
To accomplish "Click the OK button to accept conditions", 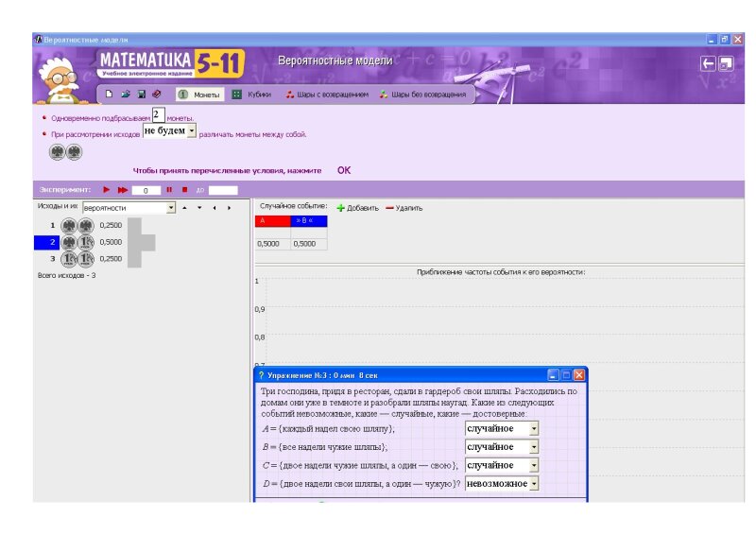I will coord(344,171).
